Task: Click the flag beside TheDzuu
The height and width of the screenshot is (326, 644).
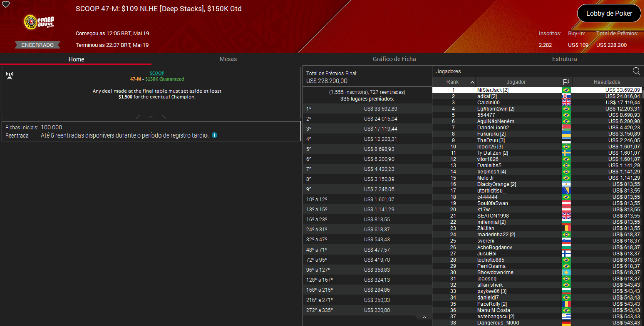Action: tap(566, 140)
